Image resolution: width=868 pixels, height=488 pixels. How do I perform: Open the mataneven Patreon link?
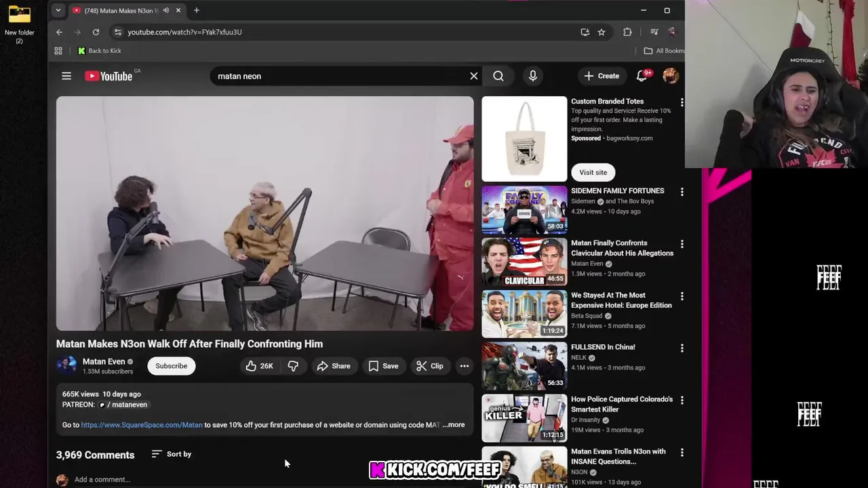(123, 405)
